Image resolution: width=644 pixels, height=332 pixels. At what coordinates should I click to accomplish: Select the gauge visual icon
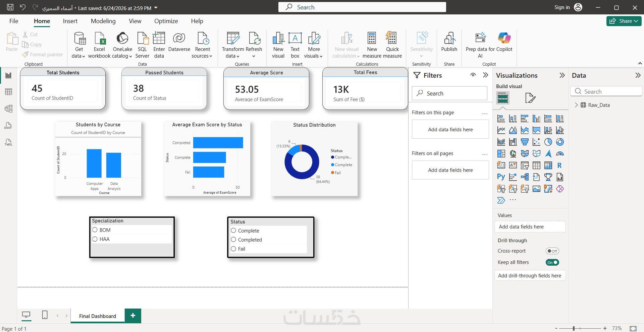[560, 154]
